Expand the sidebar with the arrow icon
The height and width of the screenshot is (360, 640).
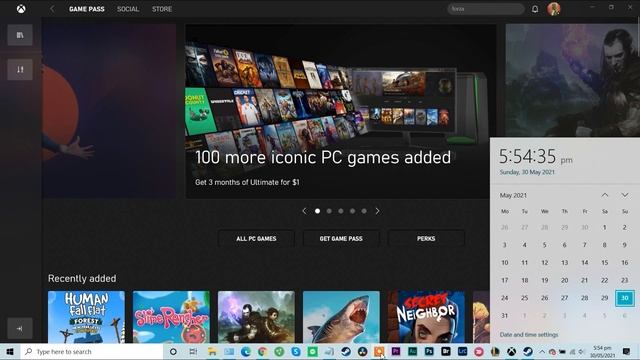point(20,329)
